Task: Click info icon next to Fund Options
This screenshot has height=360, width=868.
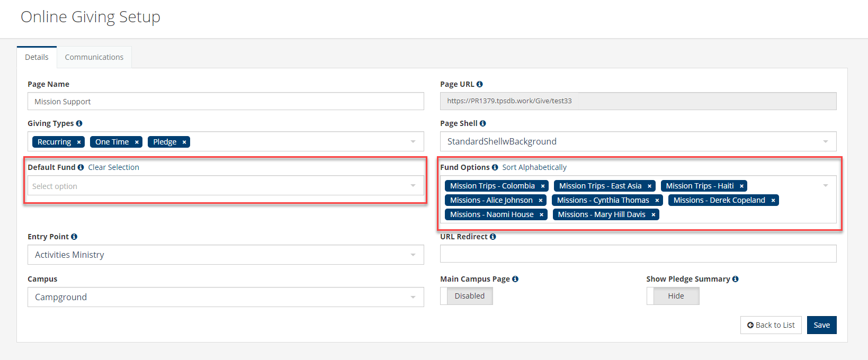Action: [x=495, y=167]
